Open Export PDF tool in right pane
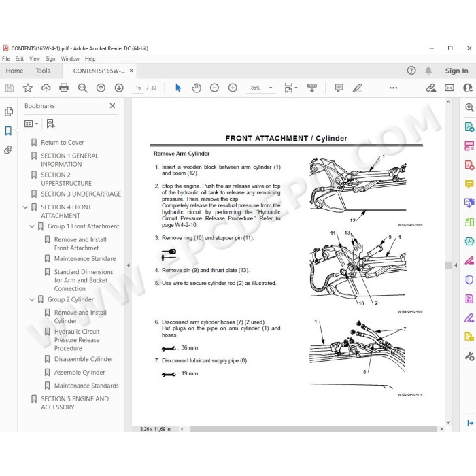 (469, 126)
